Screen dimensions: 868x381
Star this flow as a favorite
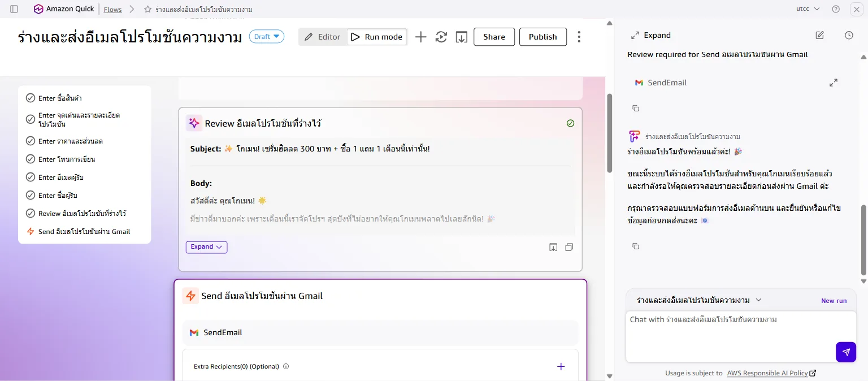click(x=147, y=10)
